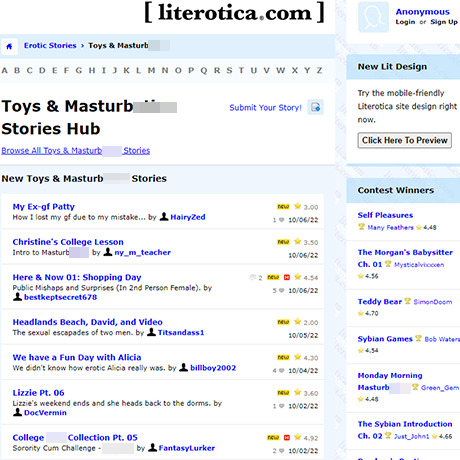Click the new badge on Christine's College Lesson
Viewport: 460px width, 460px height.
pos(283,242)
